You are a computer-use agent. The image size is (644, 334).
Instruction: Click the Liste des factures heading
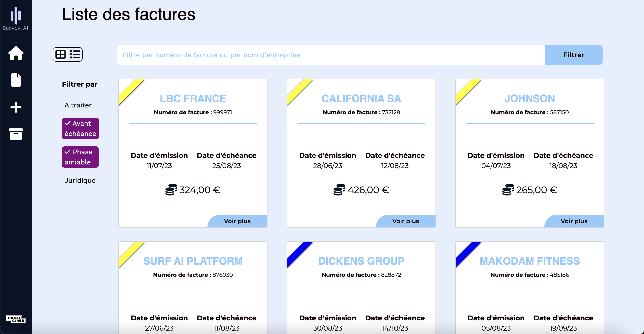tap(128, 14)
